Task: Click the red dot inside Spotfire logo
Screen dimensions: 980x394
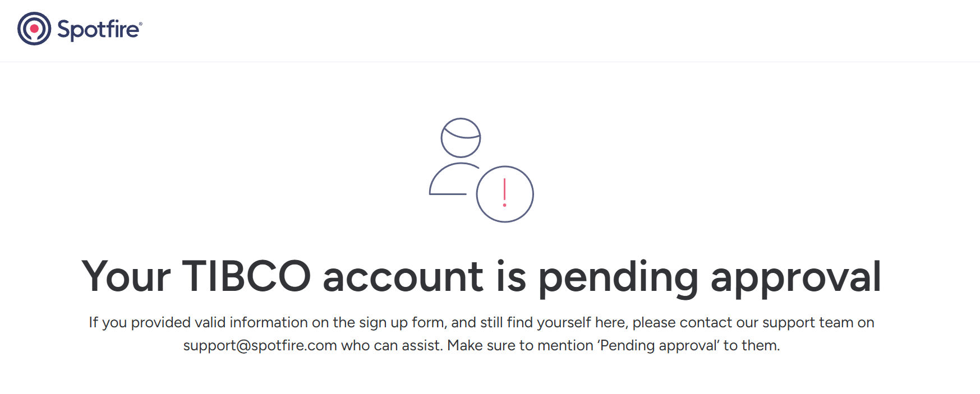Action: [x=34, y=28]
